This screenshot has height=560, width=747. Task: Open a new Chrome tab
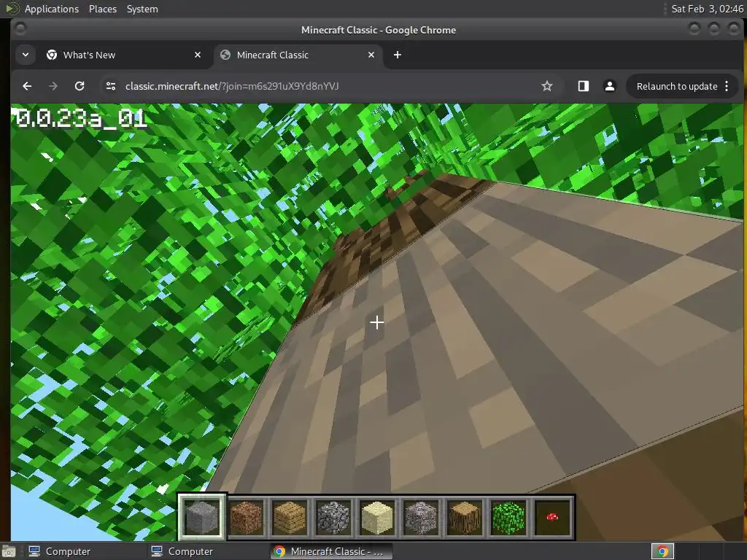(398, 55)
